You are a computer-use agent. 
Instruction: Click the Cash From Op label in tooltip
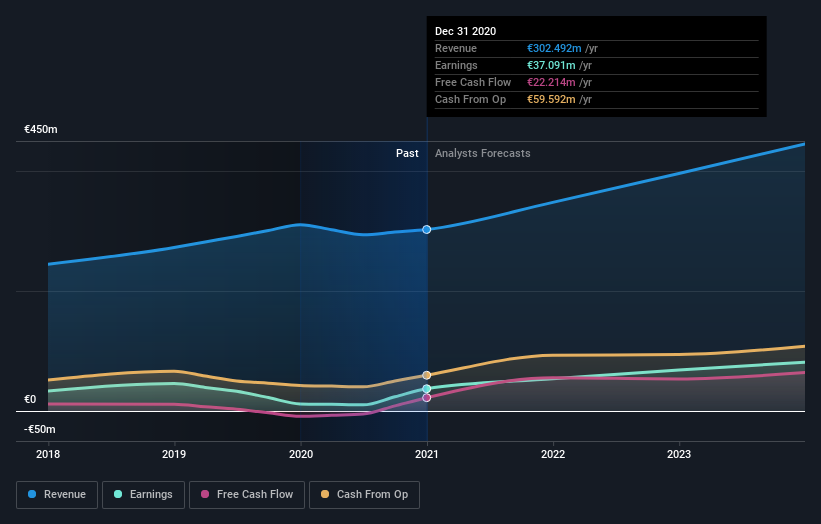[471, 99]
